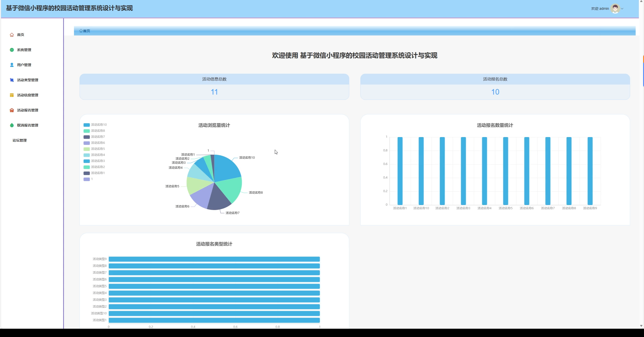Expand the 系统管理 menu

(24, 50)
